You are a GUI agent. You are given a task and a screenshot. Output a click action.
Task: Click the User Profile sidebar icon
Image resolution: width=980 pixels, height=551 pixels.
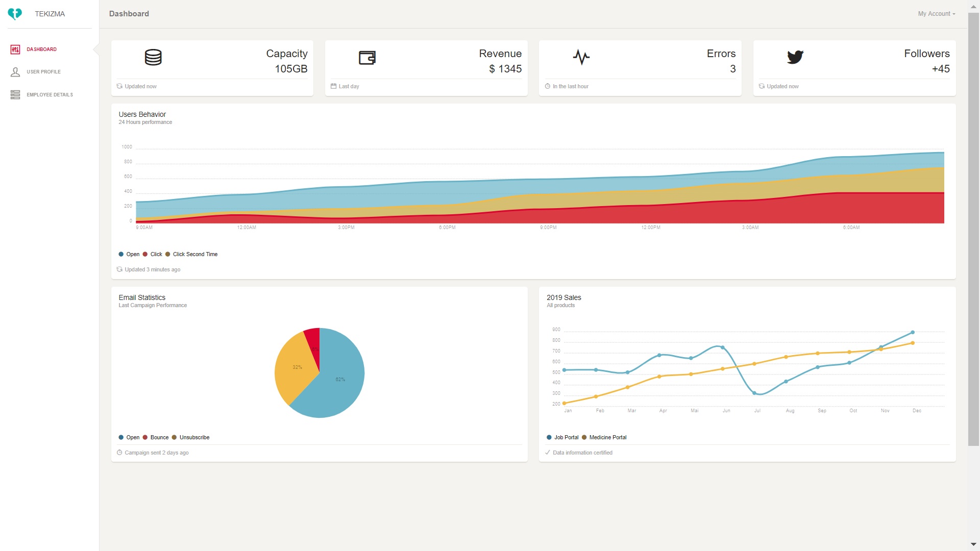[15, 72]
